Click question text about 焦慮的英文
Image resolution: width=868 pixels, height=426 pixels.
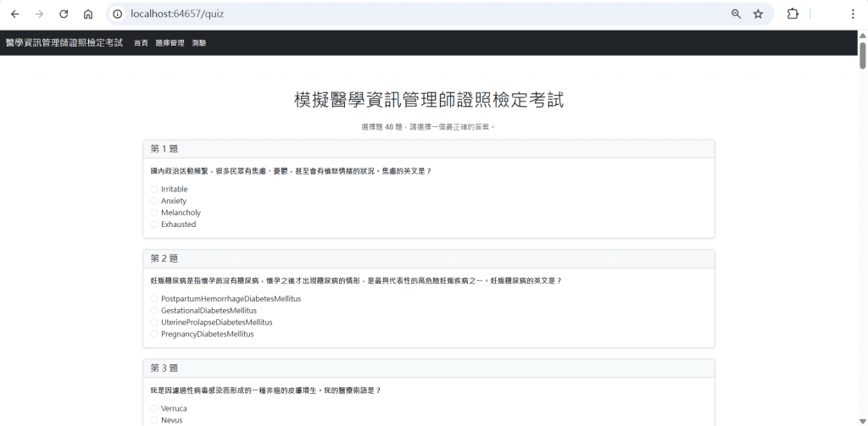pyautogui.click(x=291, y=171)
